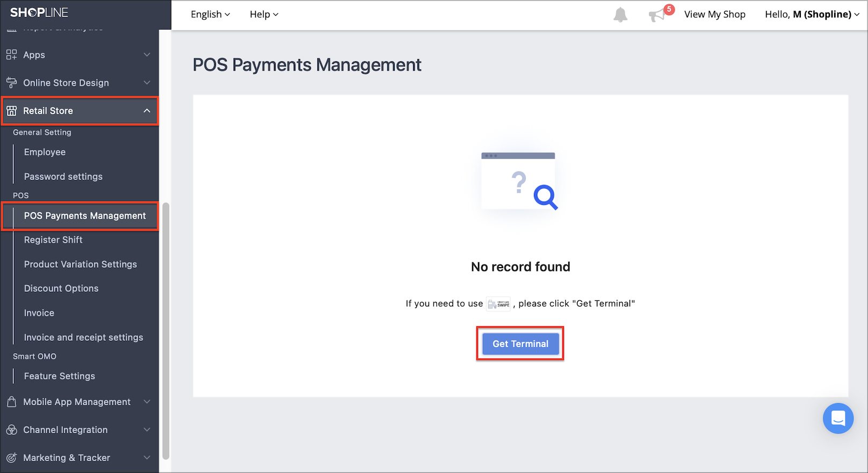Open the announcements megaphone icon

pyautogui.click(x=656, y=15)
